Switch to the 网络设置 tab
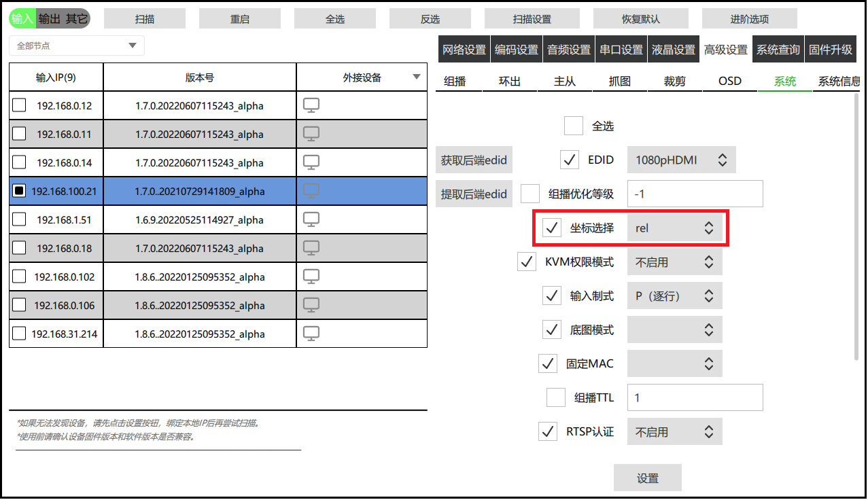The image size is (868, 500). [464, 50]
